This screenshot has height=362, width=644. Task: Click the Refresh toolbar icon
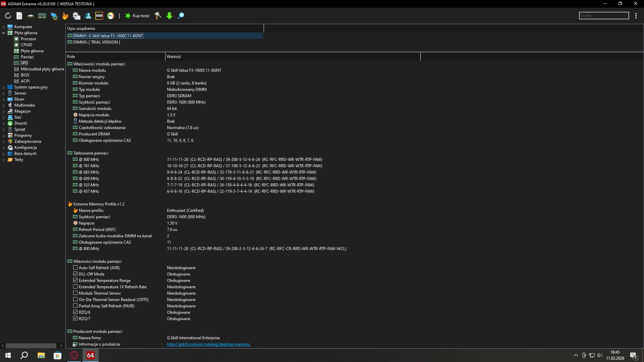8,16
